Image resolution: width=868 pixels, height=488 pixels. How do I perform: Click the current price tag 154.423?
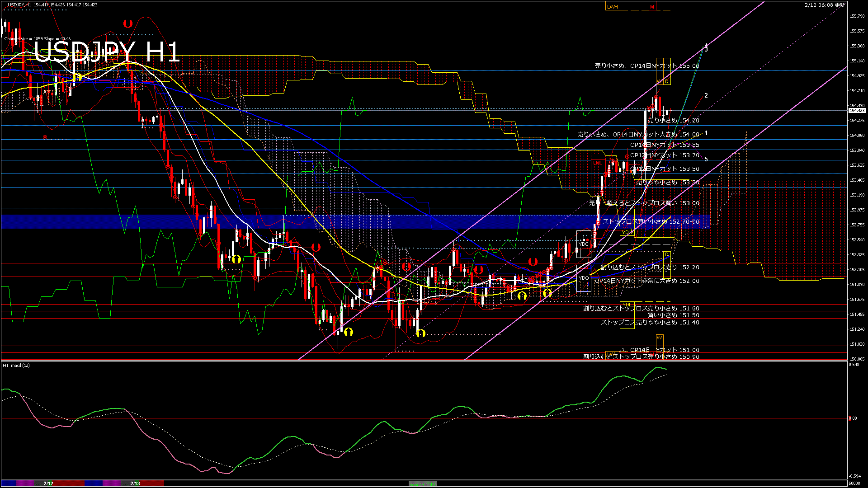coord(857,110)
